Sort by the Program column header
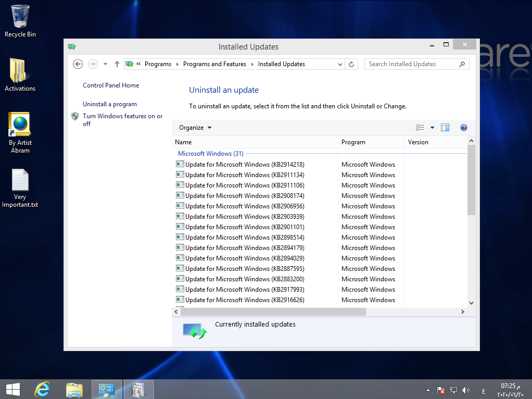 coord(372,142)
